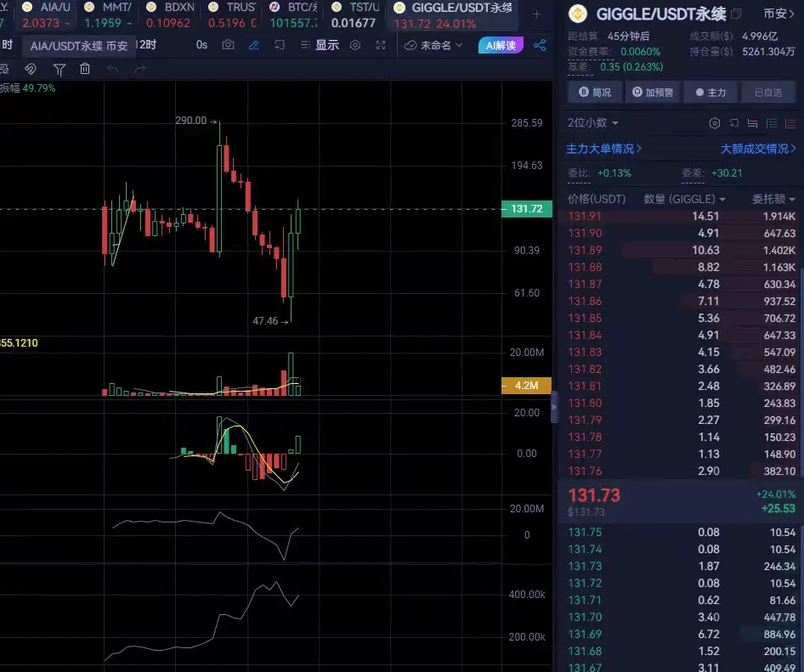Viewport: 804px width, 672px height.
Task: Select the bid row priced 131.70
Action: 682,617
